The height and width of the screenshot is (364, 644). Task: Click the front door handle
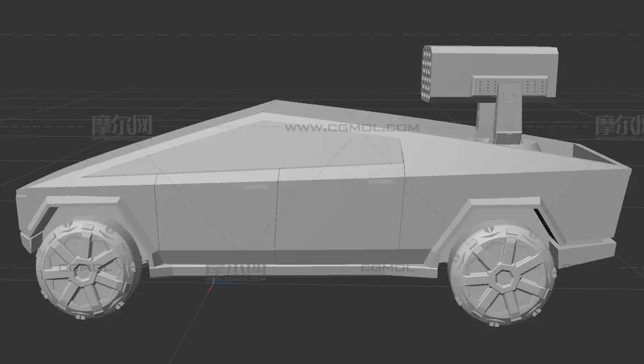point(251,189)
